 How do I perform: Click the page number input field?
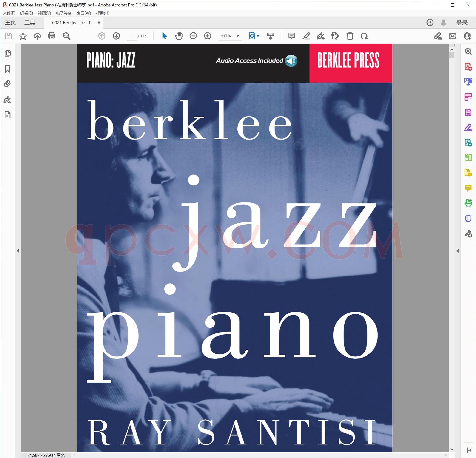pos(132,36)
